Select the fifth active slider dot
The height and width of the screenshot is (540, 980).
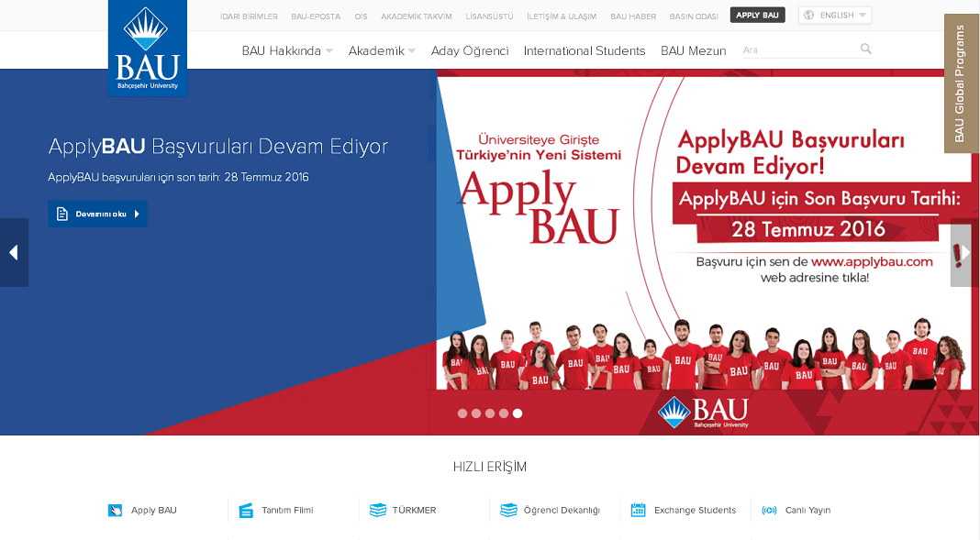[518, 413]
